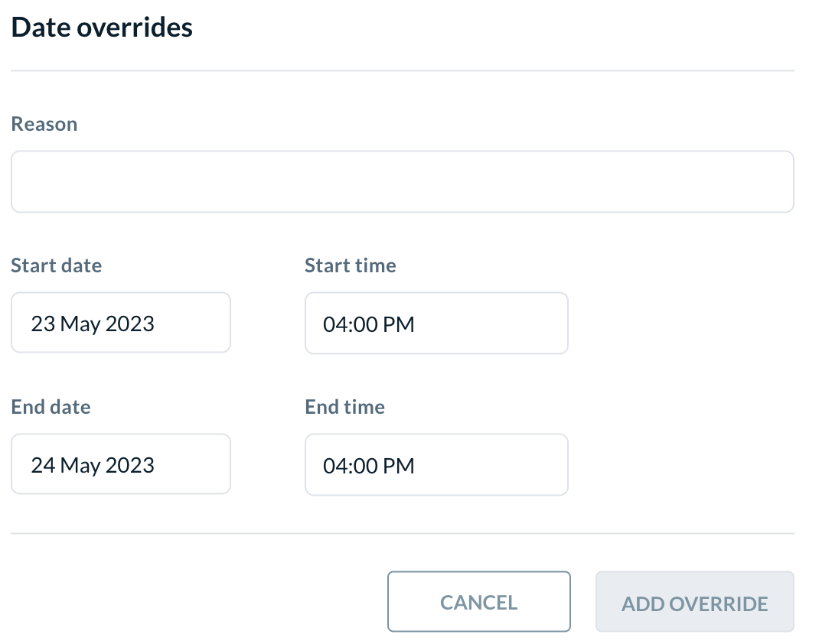
Task: Open the Start time picker showing 04:00 PM
Action: click(x=436, y=323)
